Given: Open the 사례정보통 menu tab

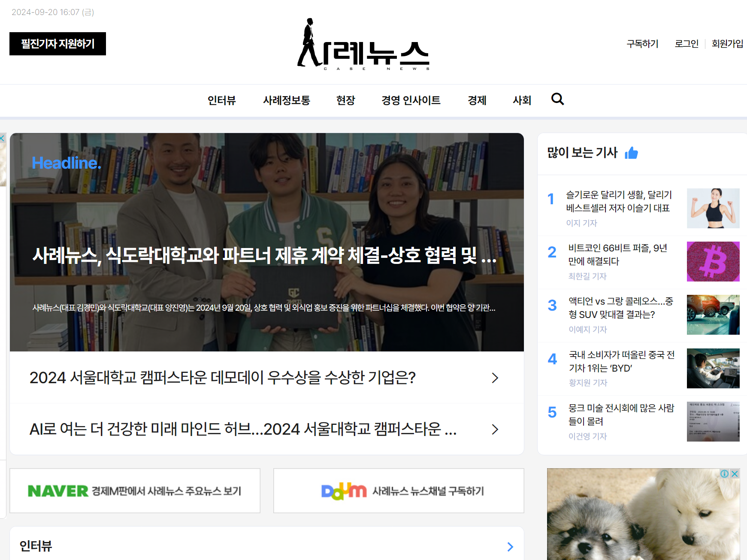Looking at the screenshot, I should click(x=287, y=100).
